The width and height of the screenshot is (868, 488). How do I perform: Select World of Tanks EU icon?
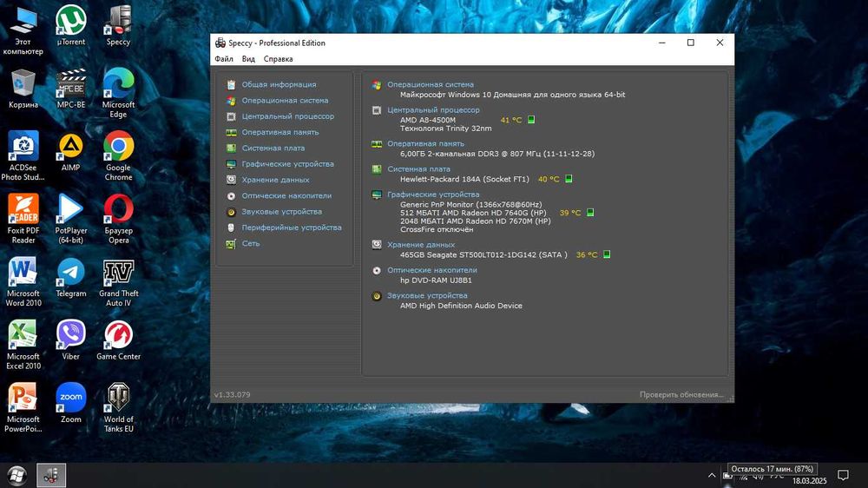pyautogui.click(x=118, y=408)
